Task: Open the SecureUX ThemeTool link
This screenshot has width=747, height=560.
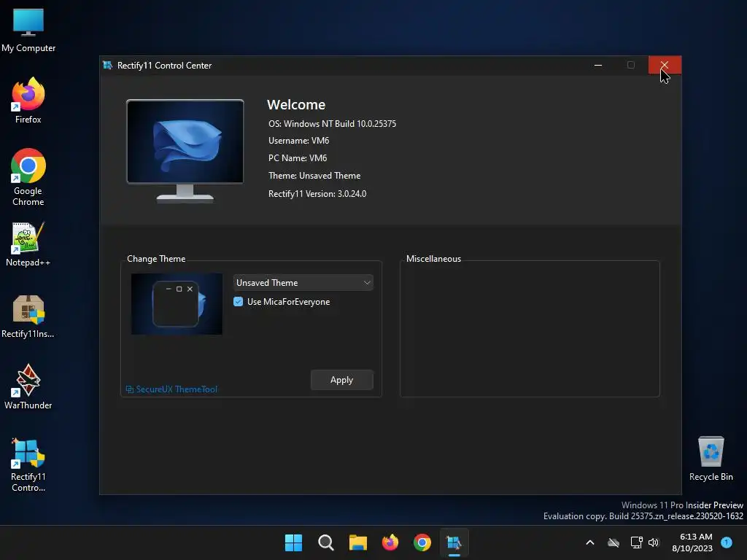Action: pos(171,389)
